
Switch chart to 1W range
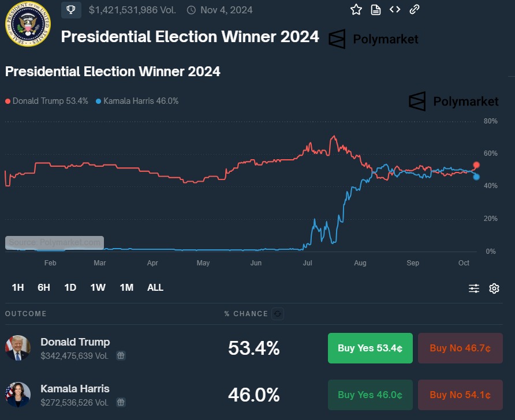pos(98,287)
